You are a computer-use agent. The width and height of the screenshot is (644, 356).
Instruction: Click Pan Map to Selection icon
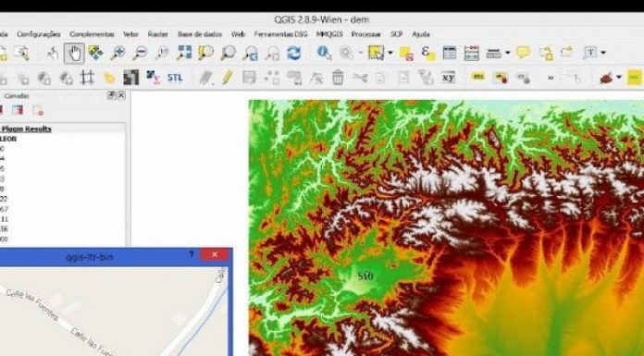(95, 53)
